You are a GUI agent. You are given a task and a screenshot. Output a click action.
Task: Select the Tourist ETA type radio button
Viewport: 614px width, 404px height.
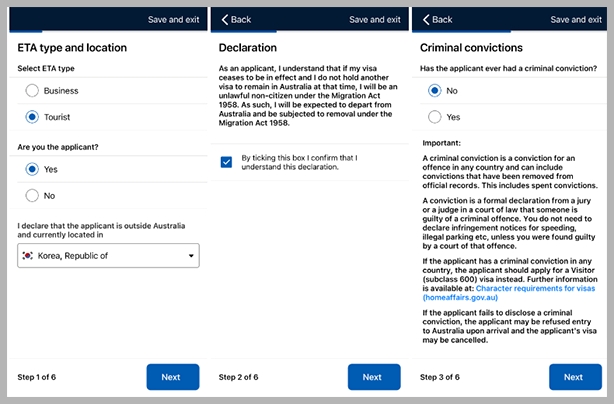click(32, 117)
